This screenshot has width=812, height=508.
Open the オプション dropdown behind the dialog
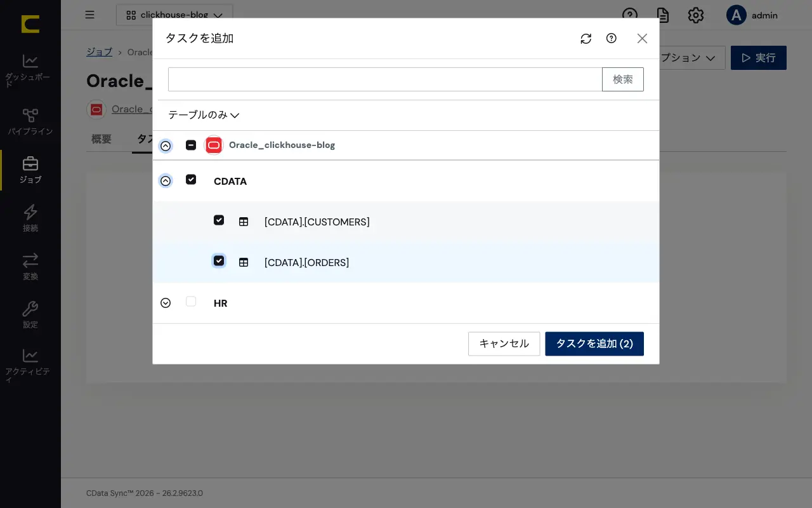pyautogui.click(x=692, y=58)
